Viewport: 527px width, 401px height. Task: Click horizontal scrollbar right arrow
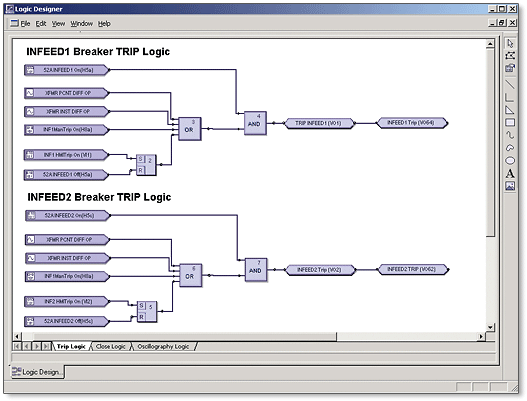481,336
